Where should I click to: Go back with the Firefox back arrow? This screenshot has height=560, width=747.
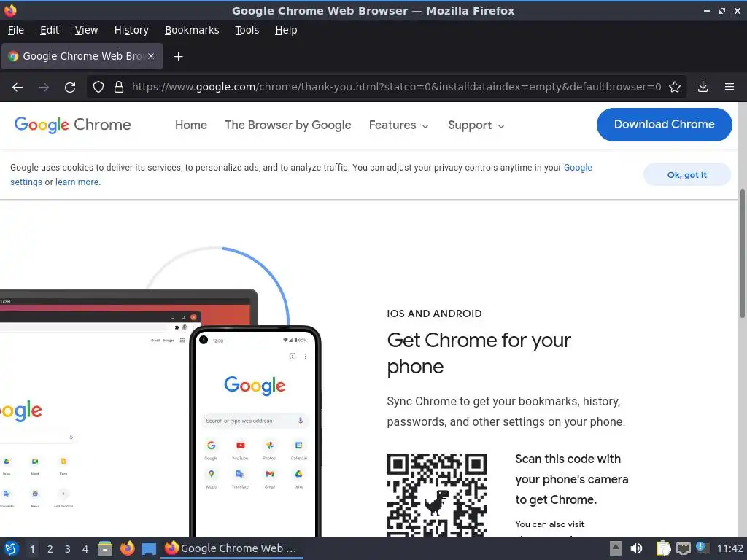coord(18,87)
